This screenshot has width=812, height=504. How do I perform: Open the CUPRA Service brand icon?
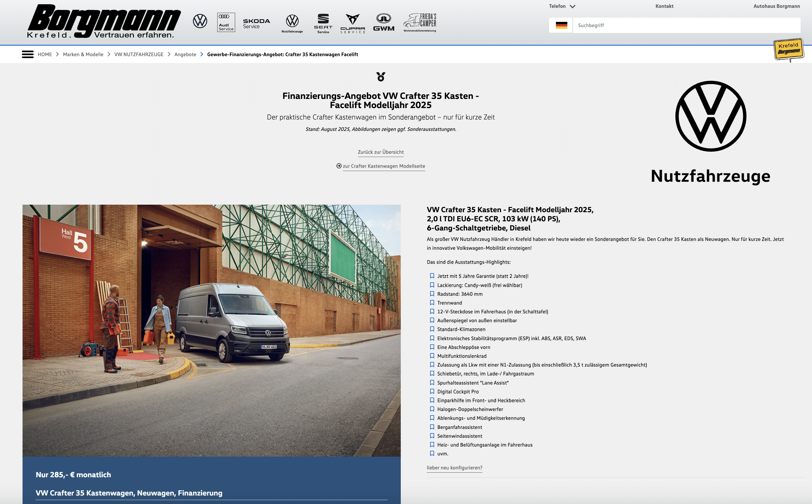tap(353, 23)
